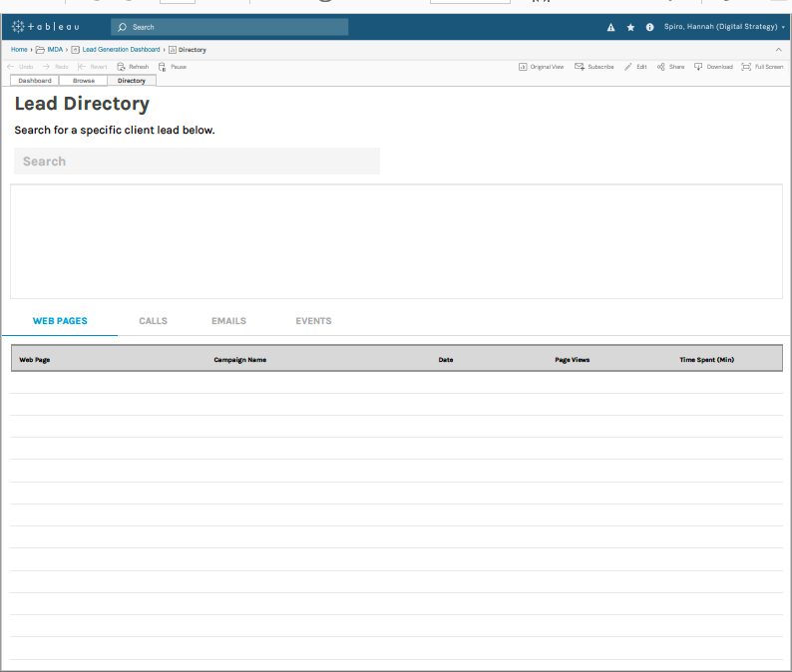Pause automatic updates

click(x=173, y=67)
